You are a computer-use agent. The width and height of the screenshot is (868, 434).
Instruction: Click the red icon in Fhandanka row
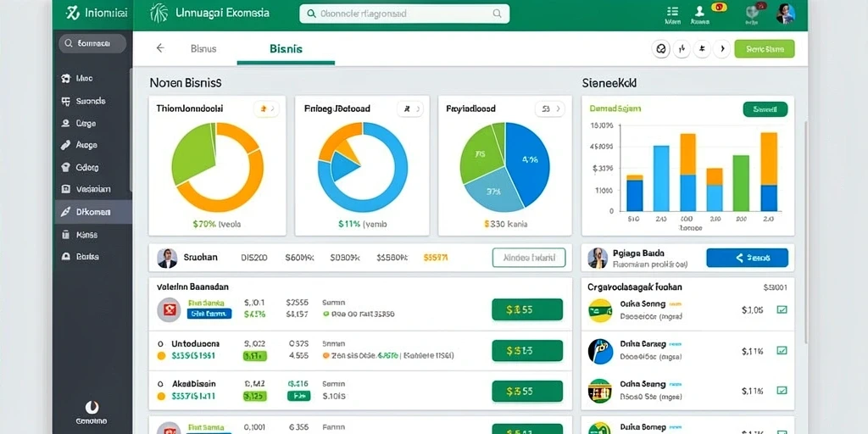169,309
